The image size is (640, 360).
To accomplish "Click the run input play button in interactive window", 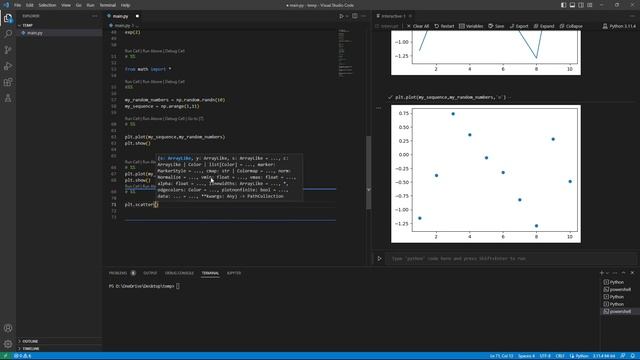I will [x=379, y=258].
